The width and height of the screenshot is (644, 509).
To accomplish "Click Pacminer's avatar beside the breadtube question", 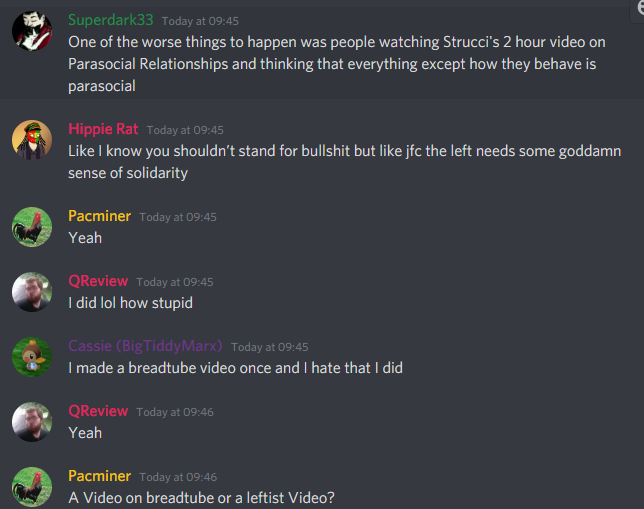I will (32, 486).
